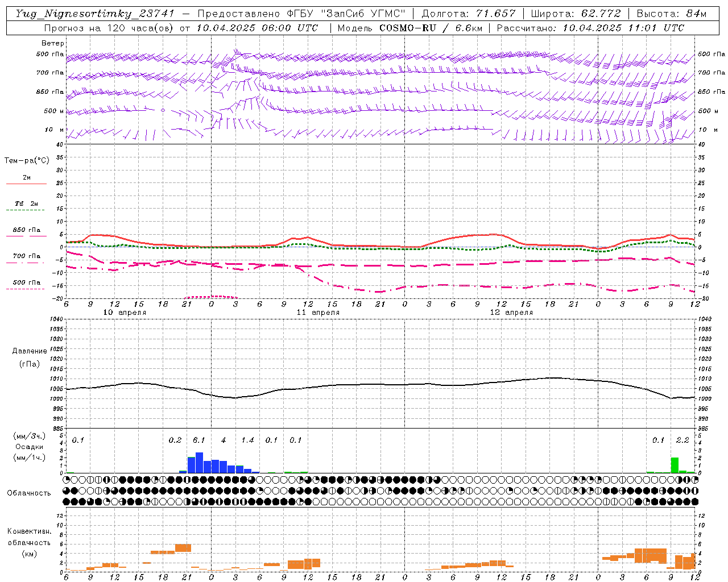Click the 0.2 three-hour precipitation value
Image resolution: width=728 pixels, height=582 pixels.
pos(175,440)
